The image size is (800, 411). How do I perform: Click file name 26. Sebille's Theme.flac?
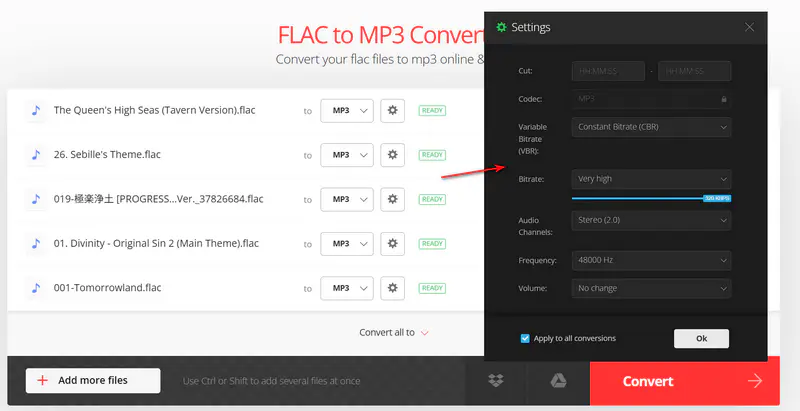pyautogui.click(x=107, y=155)
